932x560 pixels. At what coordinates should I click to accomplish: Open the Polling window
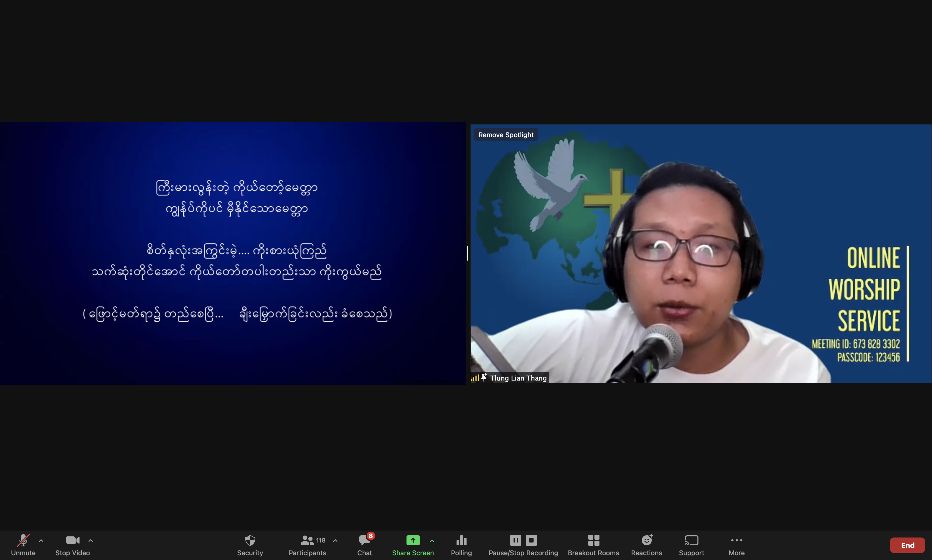[461, 544]
